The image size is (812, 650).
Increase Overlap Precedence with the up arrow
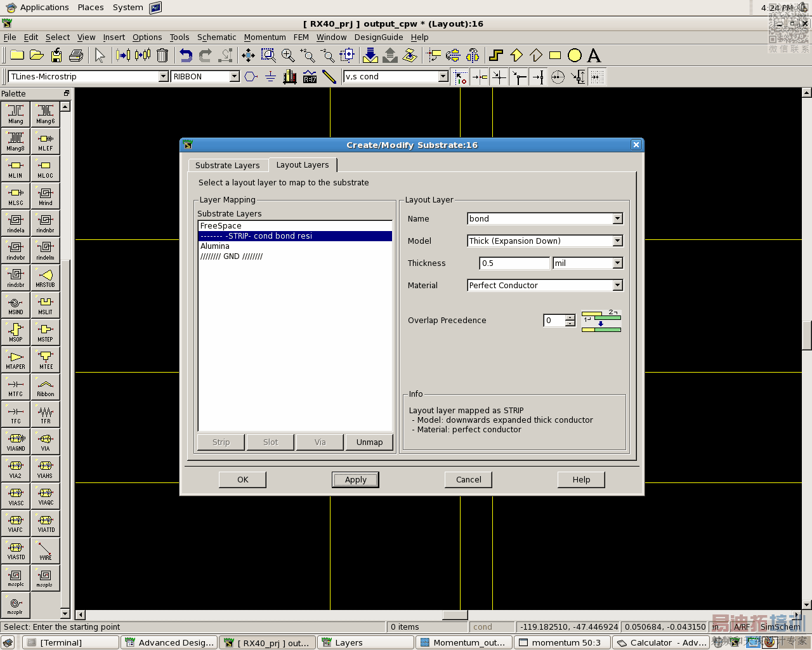570,317
